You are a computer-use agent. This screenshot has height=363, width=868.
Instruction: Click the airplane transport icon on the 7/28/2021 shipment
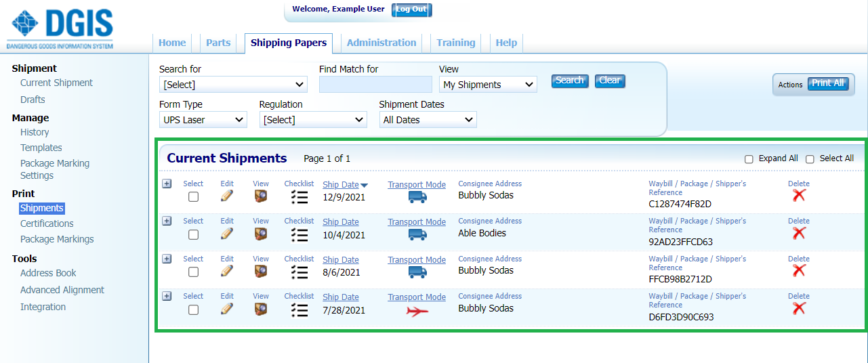pyautogui.click(x=417, y=311)
